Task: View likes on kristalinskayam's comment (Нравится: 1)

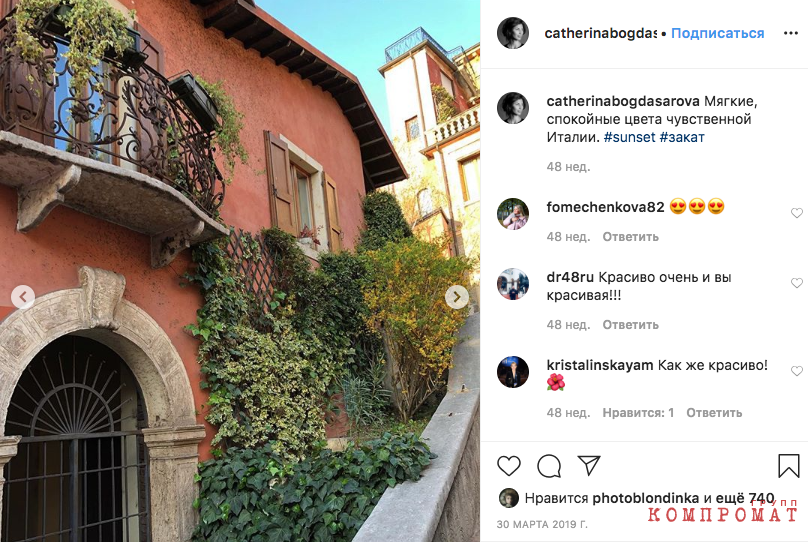Action: click(638, 413)
